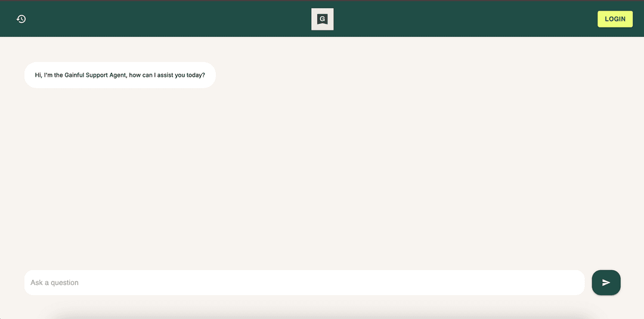Open the login page from the header
The image size is (644, 319).
pyautogui.click(x=615, y=19)
